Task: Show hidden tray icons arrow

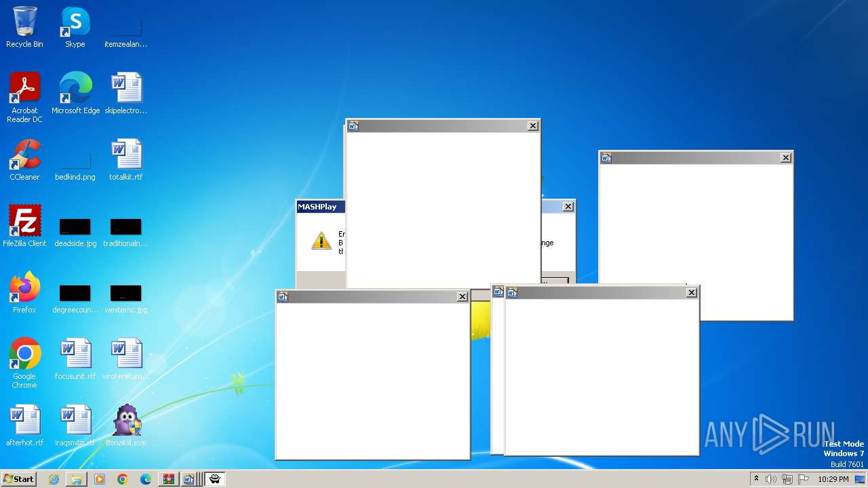Action: click(x=756, y=479)
